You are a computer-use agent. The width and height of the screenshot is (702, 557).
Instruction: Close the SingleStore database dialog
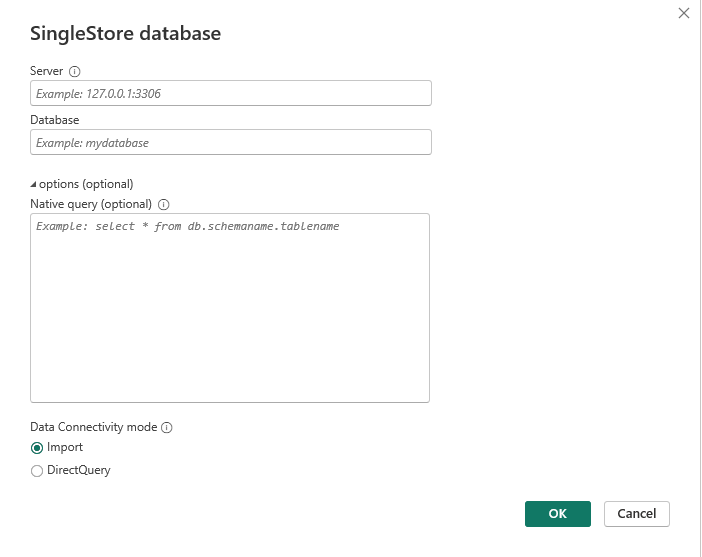pos(684,13)
